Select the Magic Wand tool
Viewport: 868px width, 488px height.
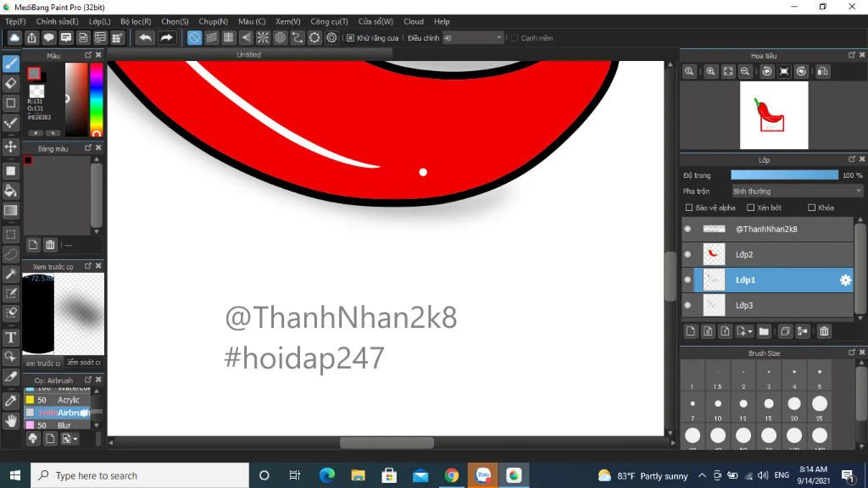click(x=10, y=274)
